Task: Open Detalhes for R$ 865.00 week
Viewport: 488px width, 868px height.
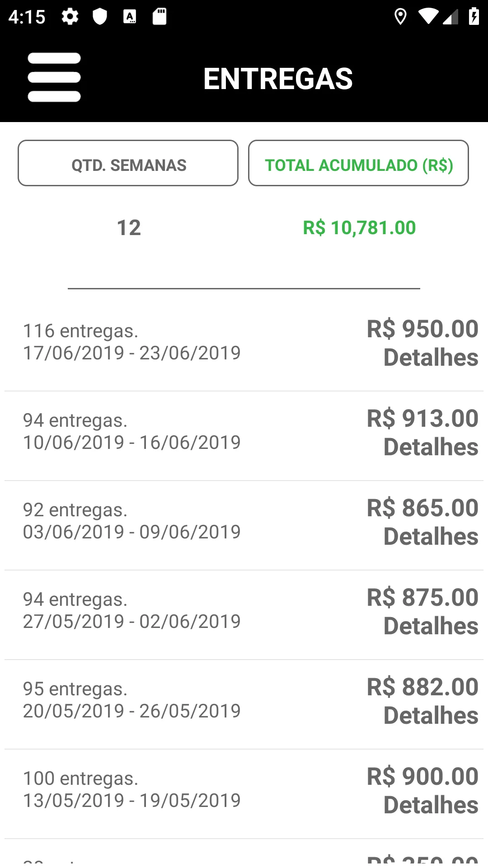Action: [431, 537]
